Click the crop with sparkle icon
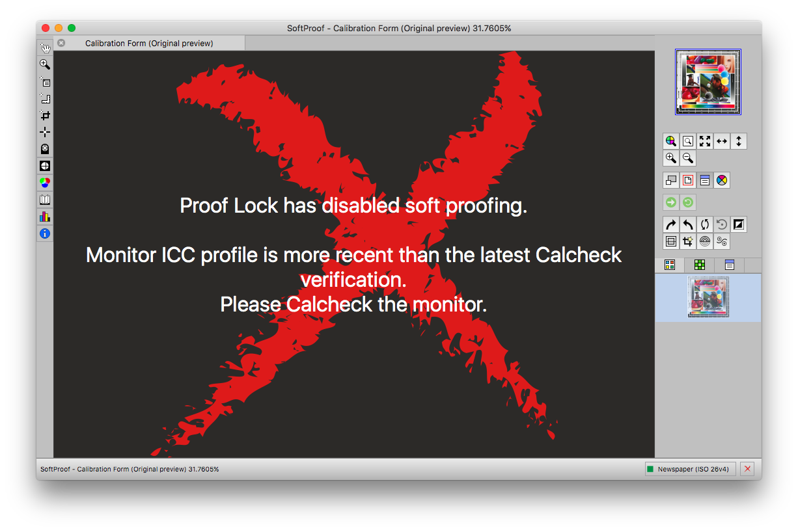The height and width of the screenshot is (532, 798). [x=688, y=242]
